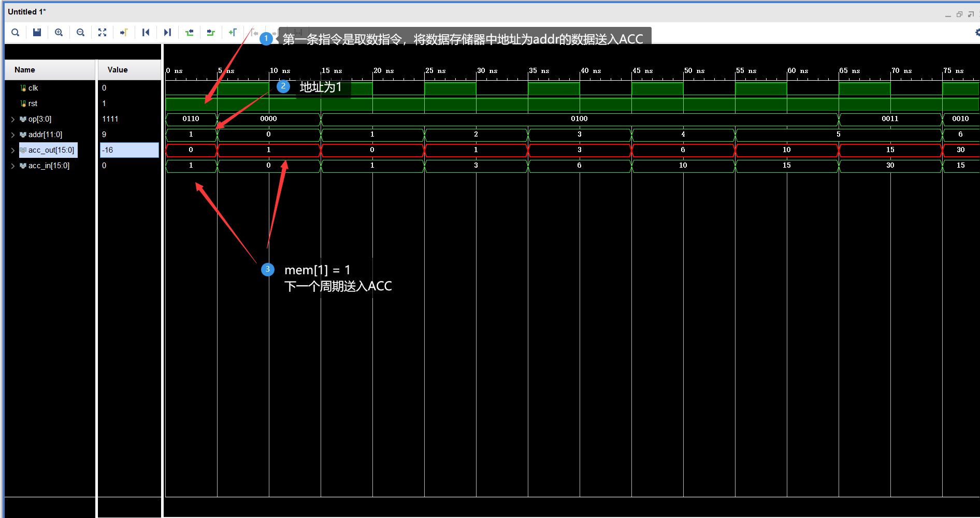Viewport: 980px width, 518px height.
Task: Click the -16 value cell
Action: (129, 150)
